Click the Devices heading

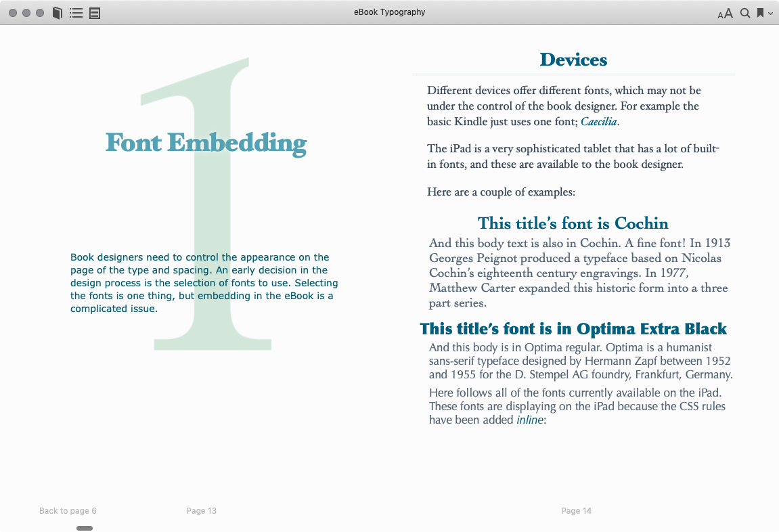(x=573, y=60)
